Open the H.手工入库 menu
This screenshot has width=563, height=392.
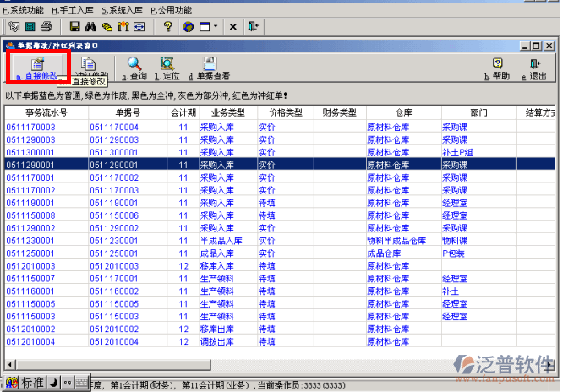[x=73, y=10]
